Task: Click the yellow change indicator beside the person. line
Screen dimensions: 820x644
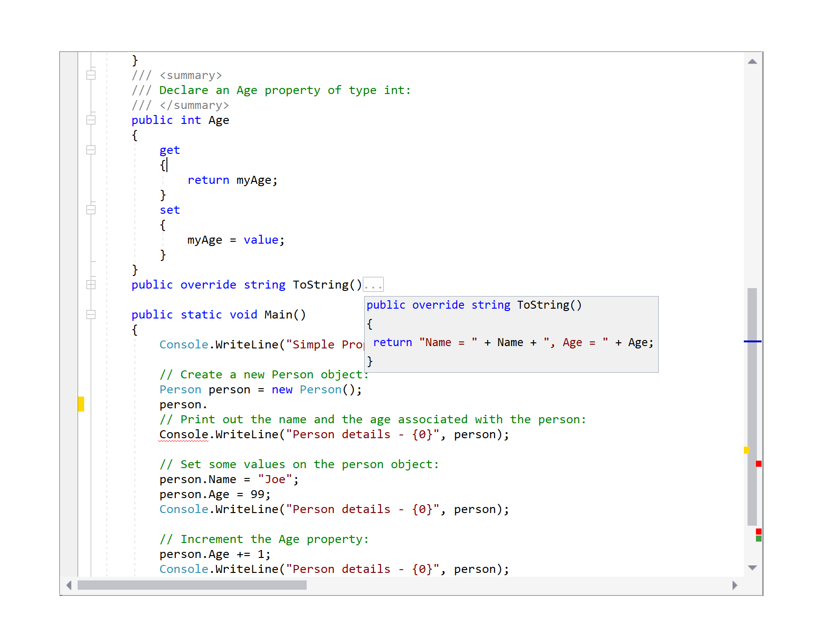Action: coord(80,404)
